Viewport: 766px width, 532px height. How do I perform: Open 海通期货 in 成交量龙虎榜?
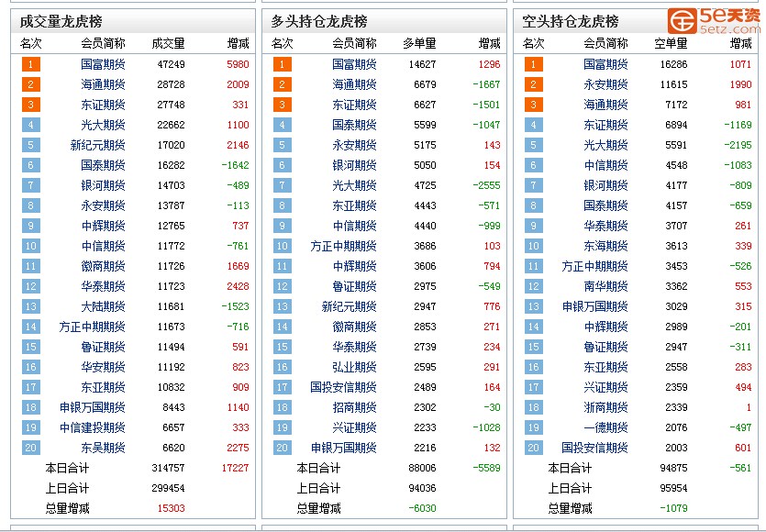click(103, 84)
